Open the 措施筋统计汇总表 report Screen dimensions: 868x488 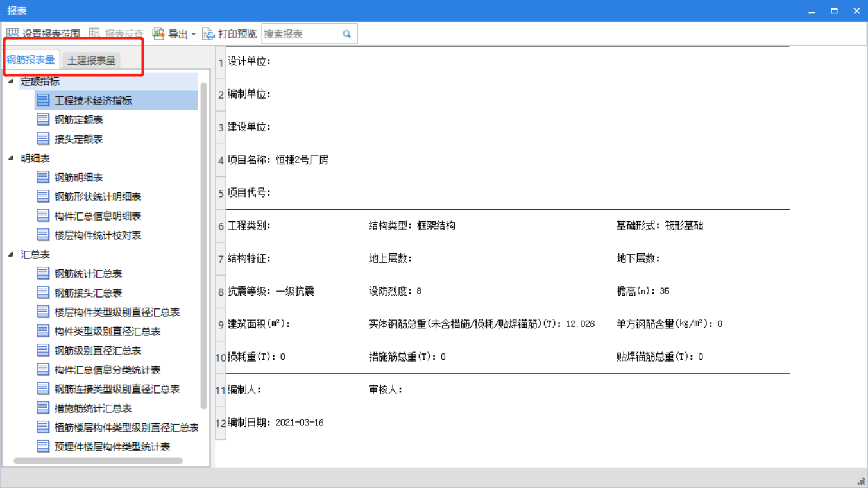coord(93,408)
